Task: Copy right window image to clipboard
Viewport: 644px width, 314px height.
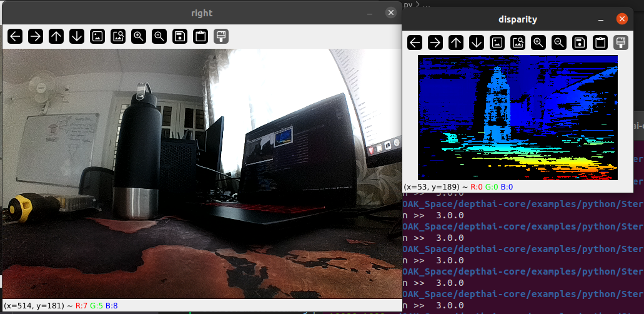Action: point(201,36)
